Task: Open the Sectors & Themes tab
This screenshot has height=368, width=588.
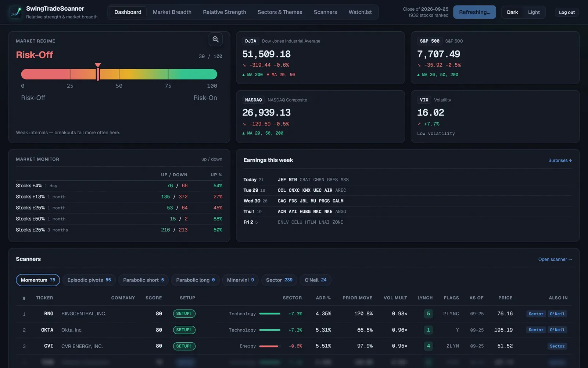Action: point(280,12)
